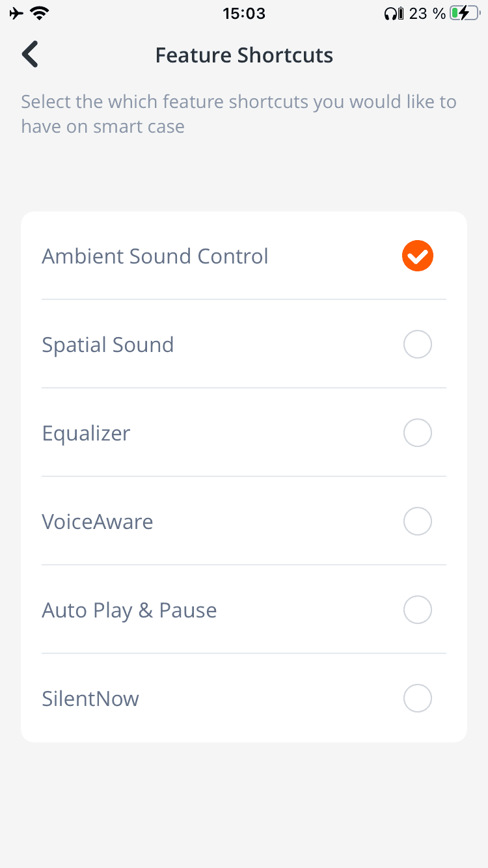Go back using the left arrow

30,55
